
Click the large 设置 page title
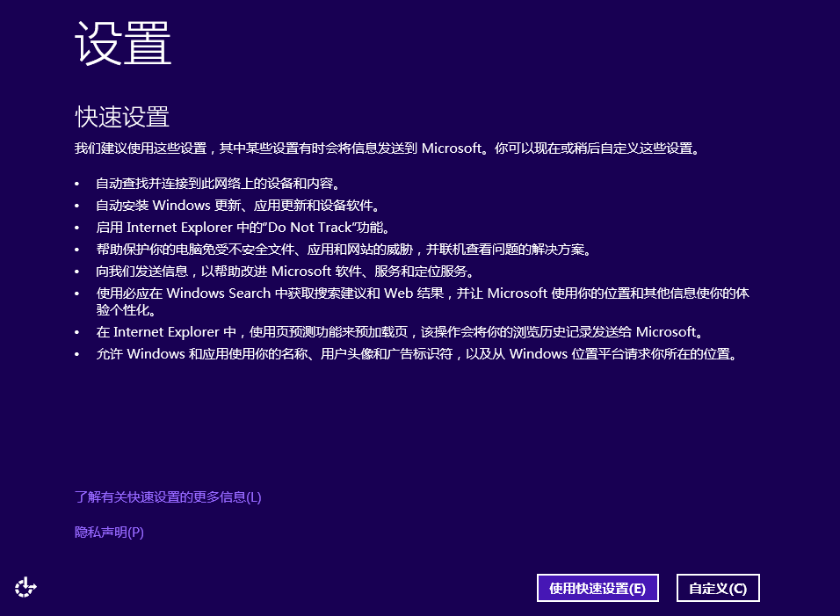pyautogui.click(x=123, y=42)
